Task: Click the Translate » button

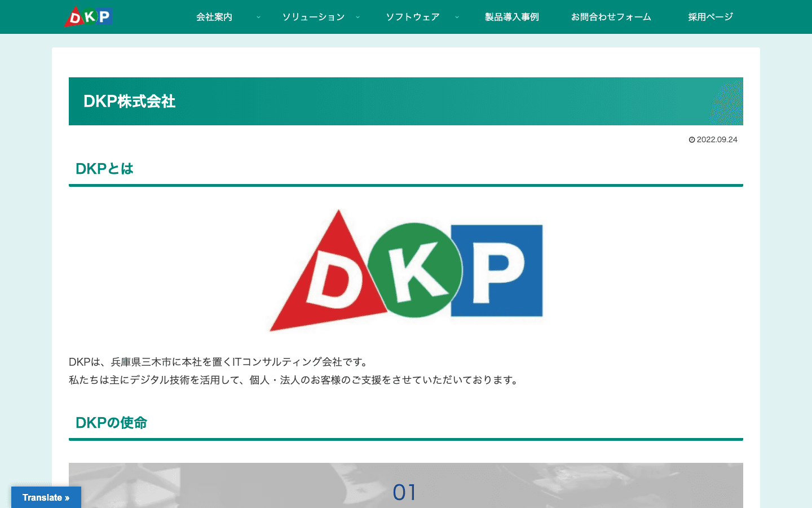Action: click(46, 497)
